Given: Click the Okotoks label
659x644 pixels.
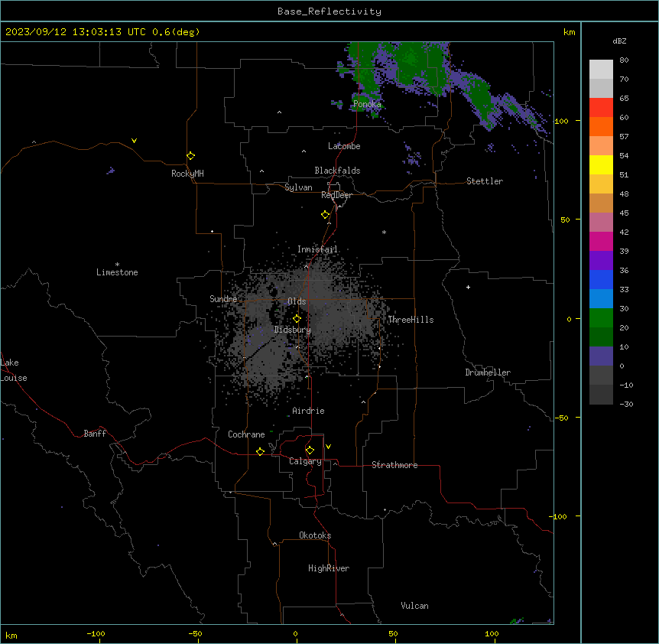Looking at the screenshot, I should pos(315,535).
